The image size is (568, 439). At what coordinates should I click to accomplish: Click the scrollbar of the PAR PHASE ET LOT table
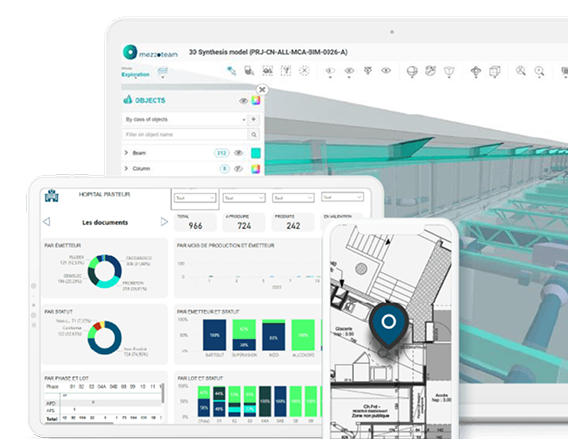[x=163, y=393]
